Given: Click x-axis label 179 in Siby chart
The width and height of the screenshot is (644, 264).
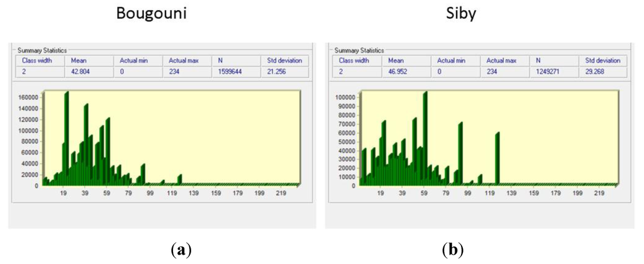Looking at the screenshot, I should (555, 192).
